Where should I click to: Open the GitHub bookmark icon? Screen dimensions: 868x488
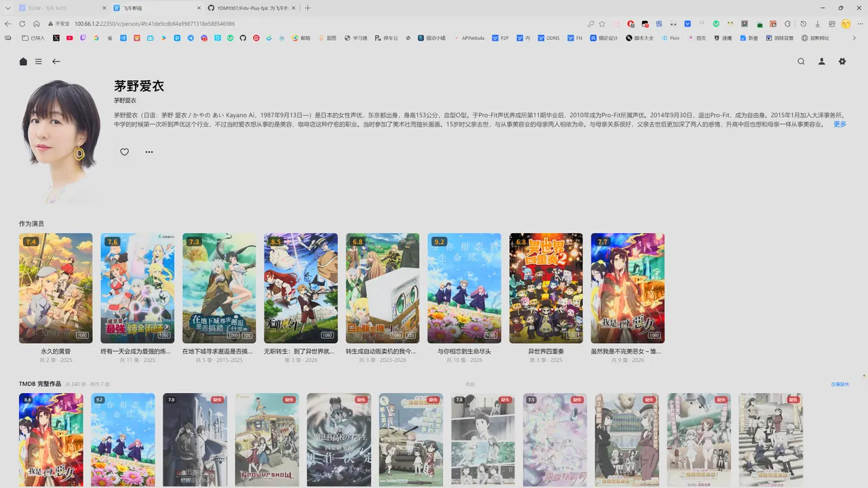point(243,38)
